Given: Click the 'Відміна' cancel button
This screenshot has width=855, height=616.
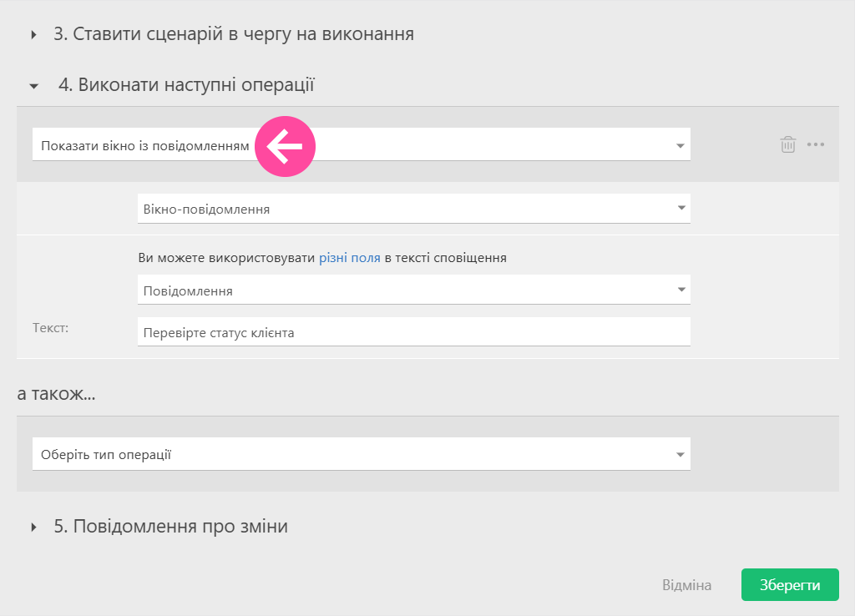Looking at the screenshot, I should pos(686,585).
